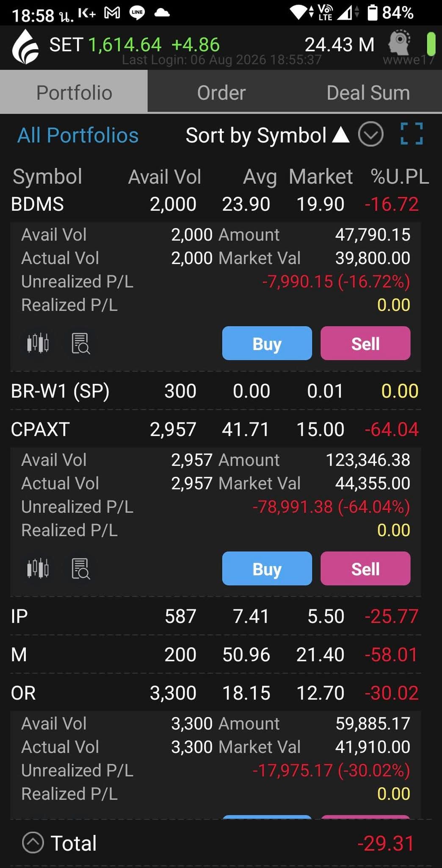Tap the Gmail notification icon in status bar
The height and width of the screenshot is (868, 442).
pos(112,13)
